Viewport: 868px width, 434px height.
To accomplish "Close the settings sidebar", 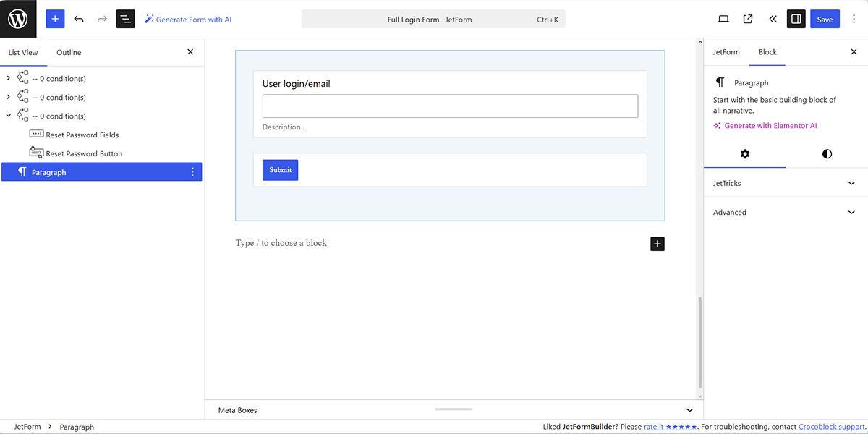I will 854,52.
